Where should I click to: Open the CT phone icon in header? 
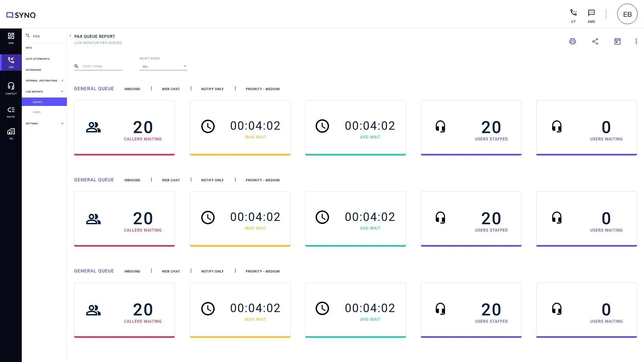(573, 13)
